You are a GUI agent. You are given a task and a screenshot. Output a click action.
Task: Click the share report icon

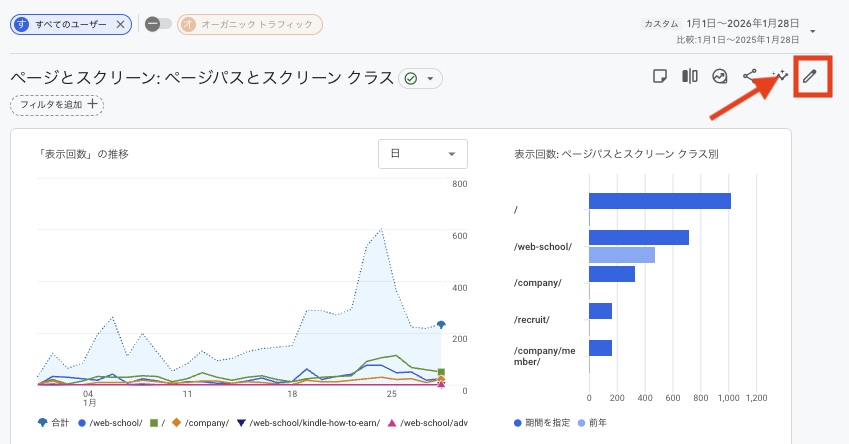click(750, 76)
